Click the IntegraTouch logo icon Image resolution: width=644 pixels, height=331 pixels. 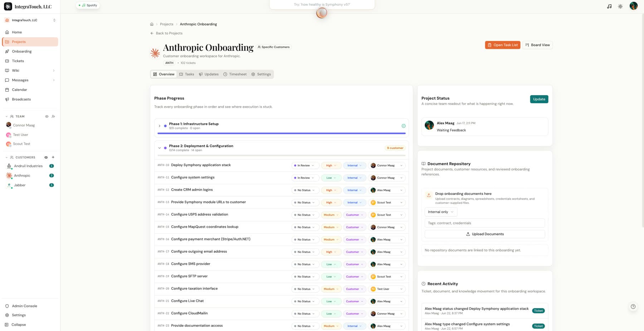click(x=8, y=6)
